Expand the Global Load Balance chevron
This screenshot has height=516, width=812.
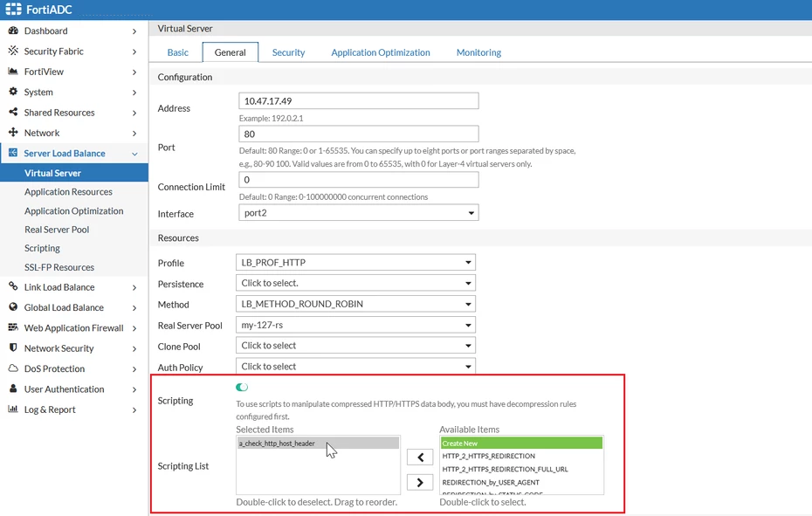pyautogui.click(x=134, y=307)
